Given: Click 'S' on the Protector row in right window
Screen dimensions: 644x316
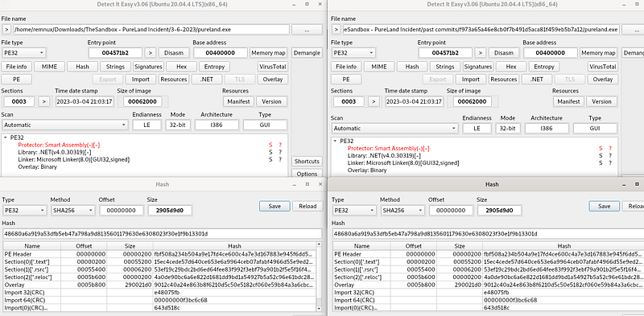Looking at the screenshot, I should [x=601, y=149].
